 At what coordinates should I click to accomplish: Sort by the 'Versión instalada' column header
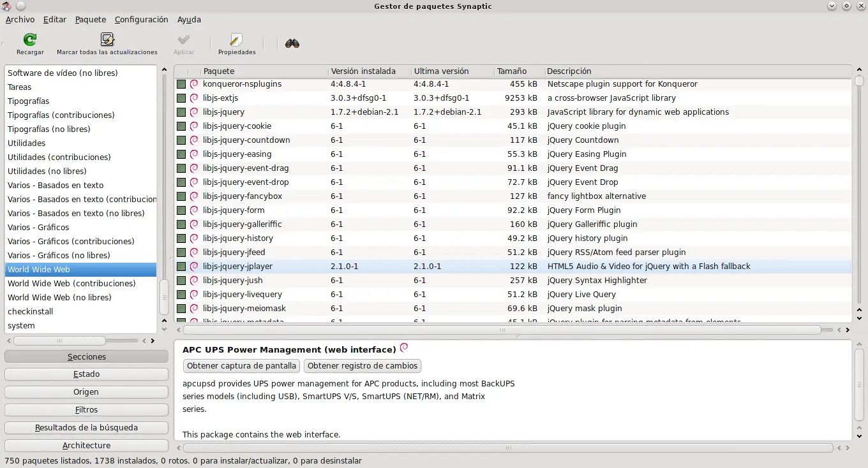click(x=370, y=71)
